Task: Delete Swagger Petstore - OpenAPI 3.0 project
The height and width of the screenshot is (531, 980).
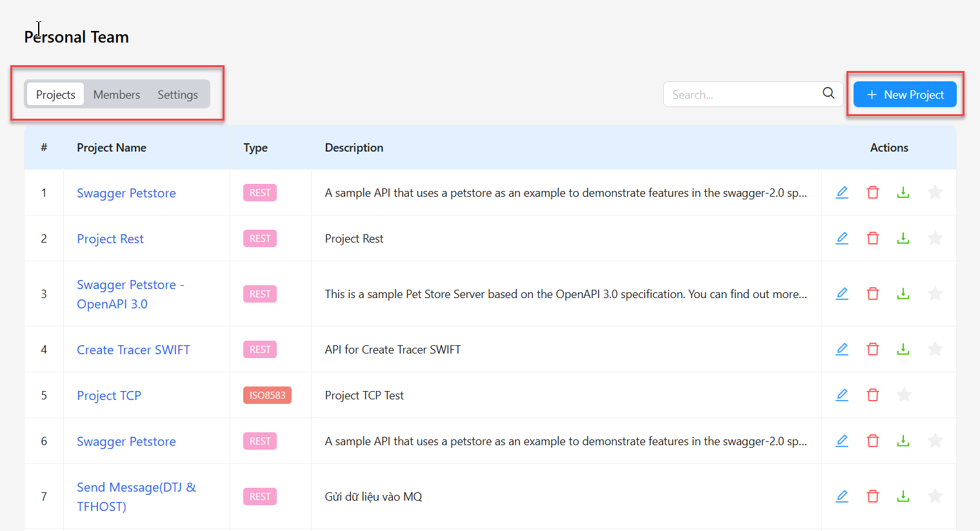Action: tap(873, 294)
